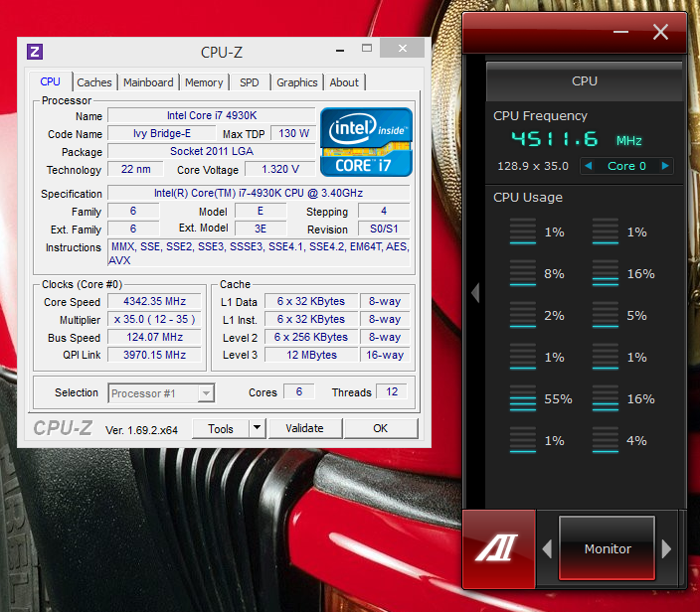Screen dimensions: 700x612
Task: Click the Socket 2011 LGA package value
Action: pyautogui.click(x=212, y=151)
